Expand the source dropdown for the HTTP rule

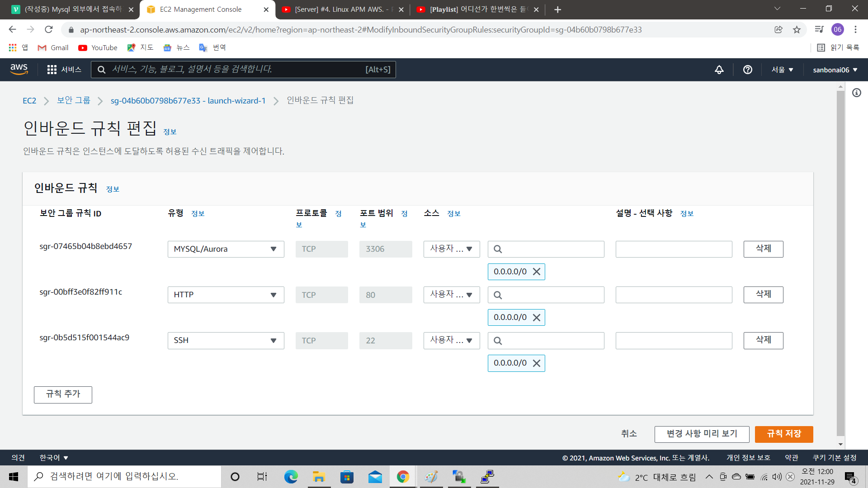click(451, 295)
